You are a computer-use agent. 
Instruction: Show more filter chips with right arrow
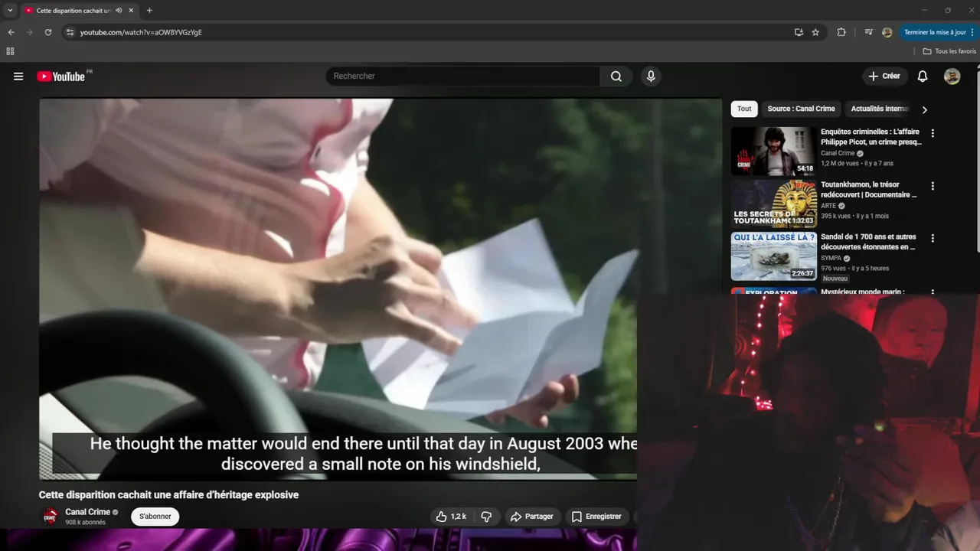point(924,109)
